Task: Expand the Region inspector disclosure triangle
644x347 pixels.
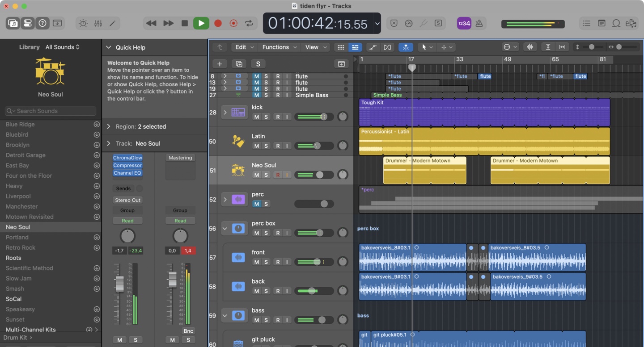Action: point(109,127)
